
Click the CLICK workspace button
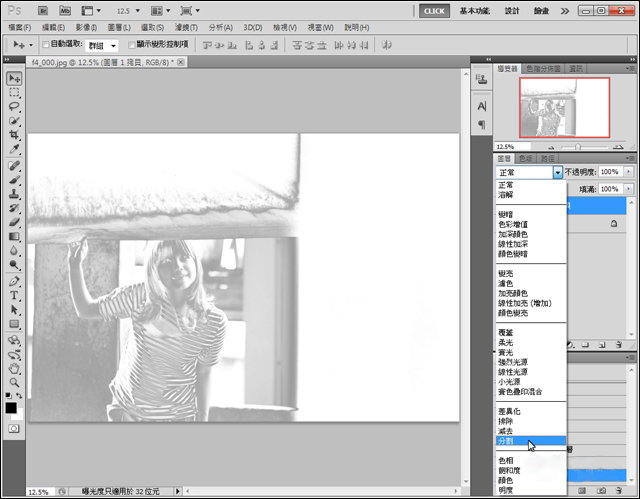pyautogui.click(x=434, y=11)
